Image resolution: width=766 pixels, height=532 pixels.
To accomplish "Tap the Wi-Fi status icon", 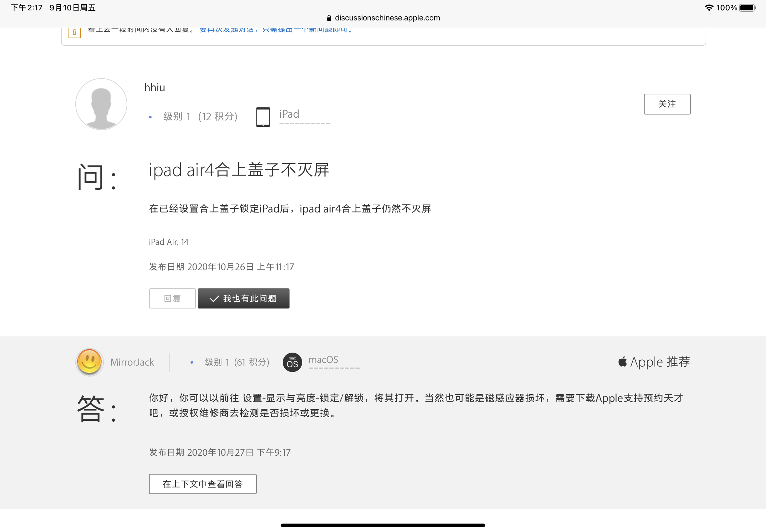I will pyautogui.click(x=709, y=8).
